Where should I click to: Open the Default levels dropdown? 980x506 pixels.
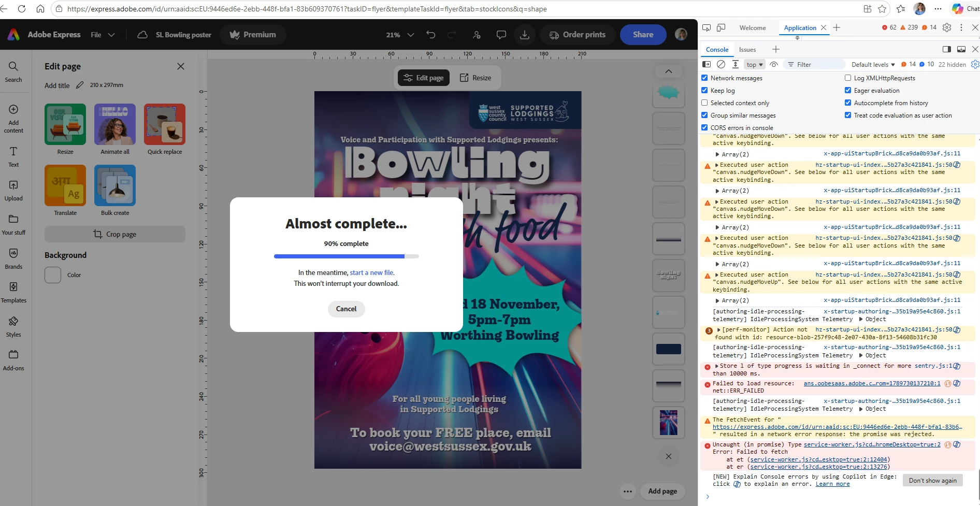tap(873, 64)
